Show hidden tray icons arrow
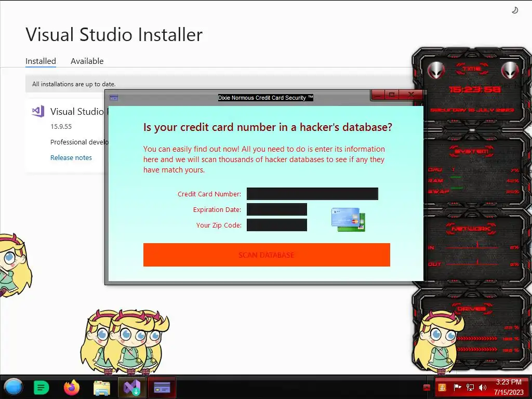Screen dimensions: 532x399 [x=427, y=388]
